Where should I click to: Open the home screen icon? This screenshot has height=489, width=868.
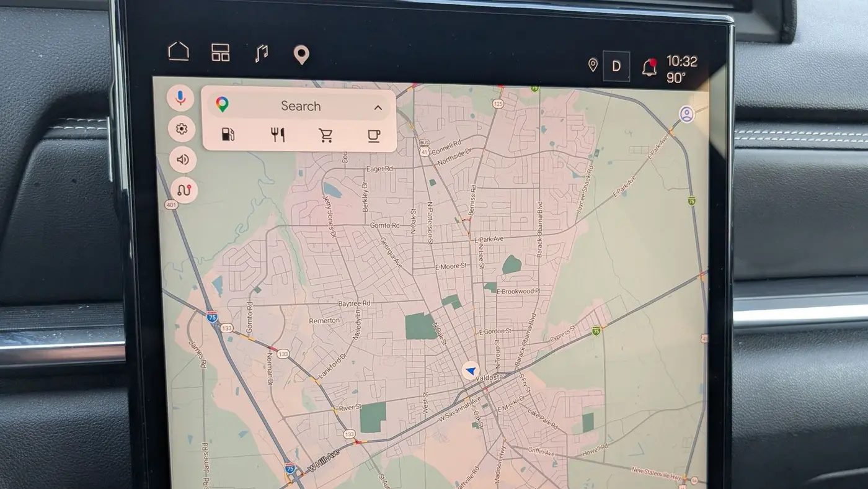(179, 52)
